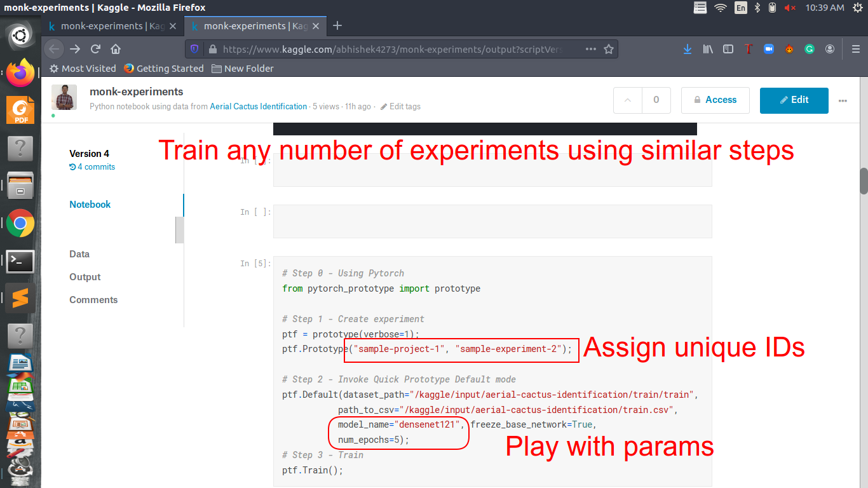Viewport: 868px width, 488px height.
Task: Open the Comments section
Action: pyautogui.click(x=93, y=300)
